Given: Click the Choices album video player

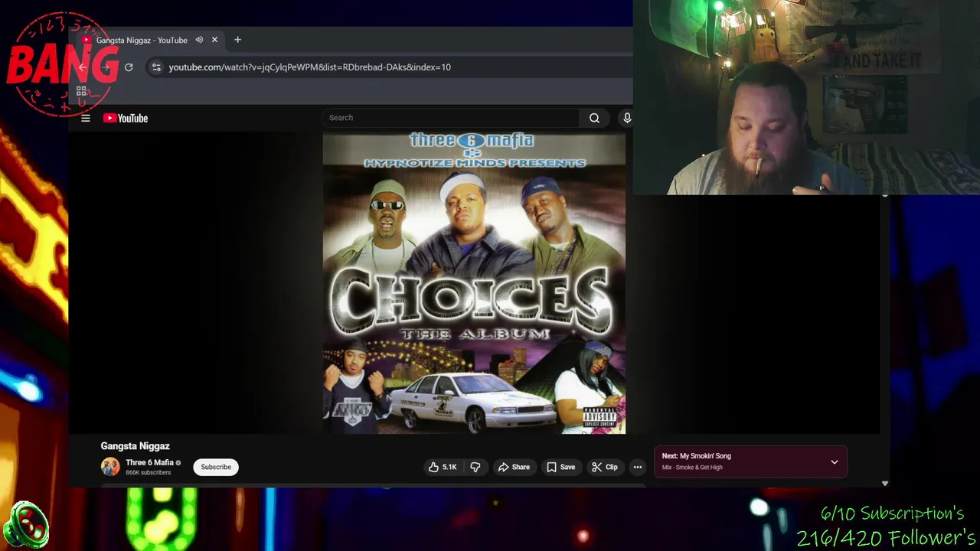Looking at the screenshot, I should (474, 283).
